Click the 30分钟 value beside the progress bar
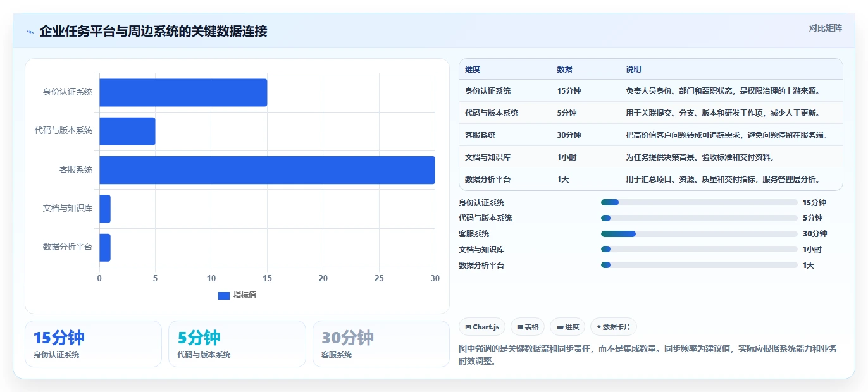868x392 pixels. coord(815,234)
